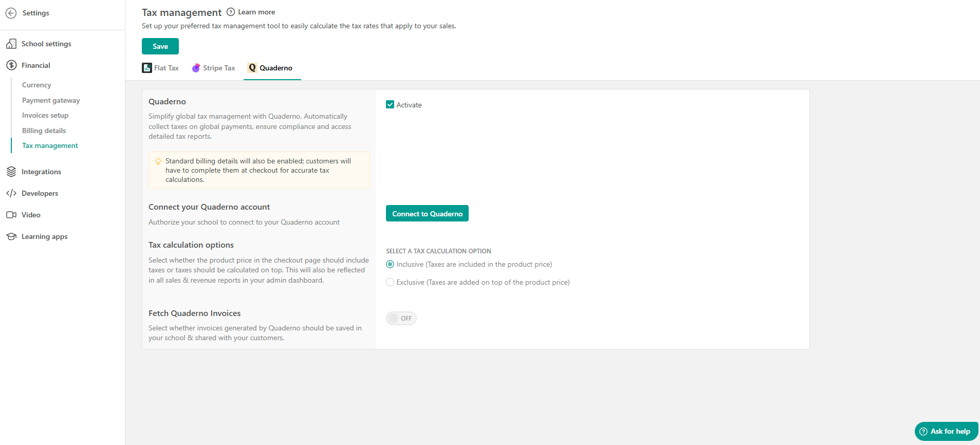Click the Developers code icon
This screenshot has height=445, width=980.
11,193
